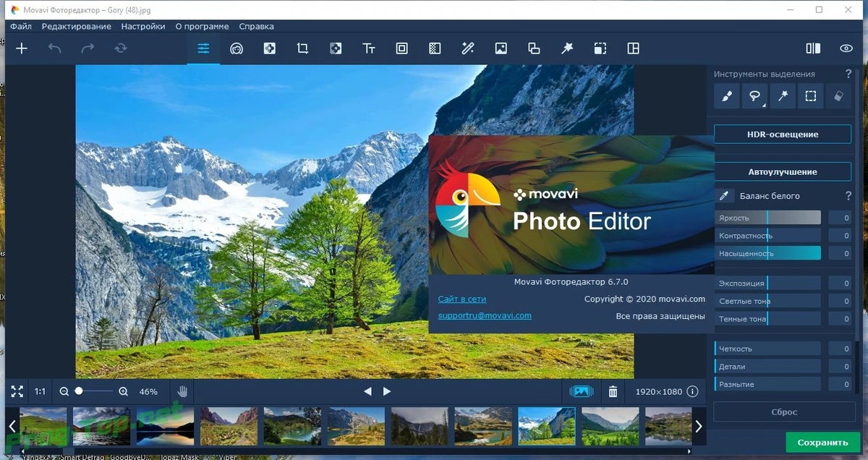Image resolution: width=868 pixels, height=460 pixels.
Task: Select the object removal tool icon
Action: (x=270, y=48)
